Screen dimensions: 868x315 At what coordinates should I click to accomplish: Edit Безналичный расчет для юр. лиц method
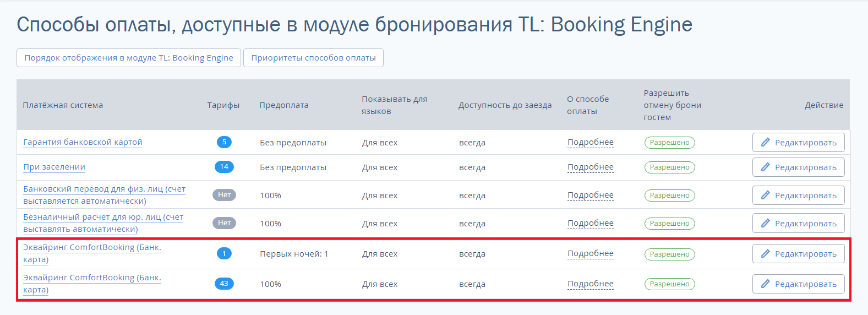799,224
